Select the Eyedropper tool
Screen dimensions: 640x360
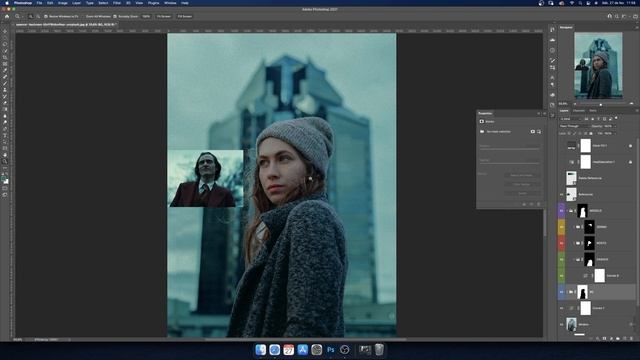click(5, 70)
